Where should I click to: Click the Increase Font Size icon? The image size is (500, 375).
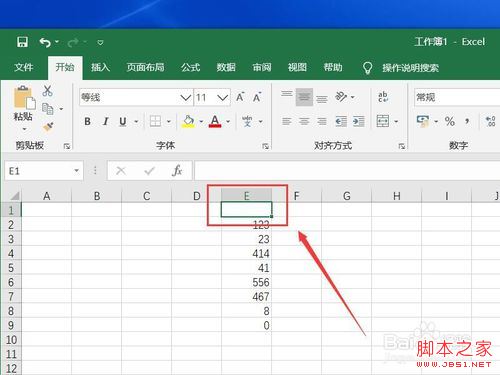point(240,97)
